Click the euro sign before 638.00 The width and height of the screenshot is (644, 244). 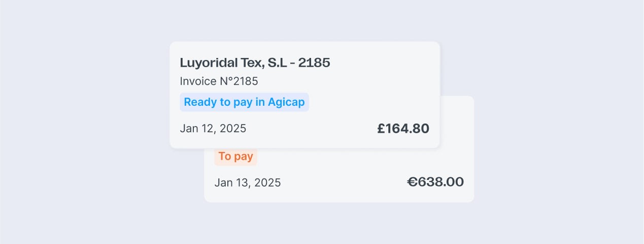413,182
